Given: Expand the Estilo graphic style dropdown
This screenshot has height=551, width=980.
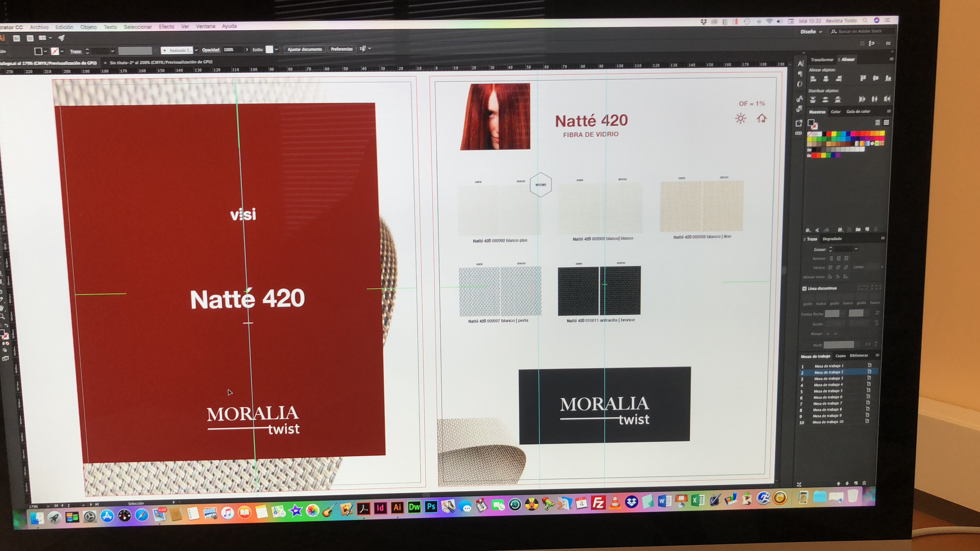Looking at the screenshot, I should click(276, 49).
